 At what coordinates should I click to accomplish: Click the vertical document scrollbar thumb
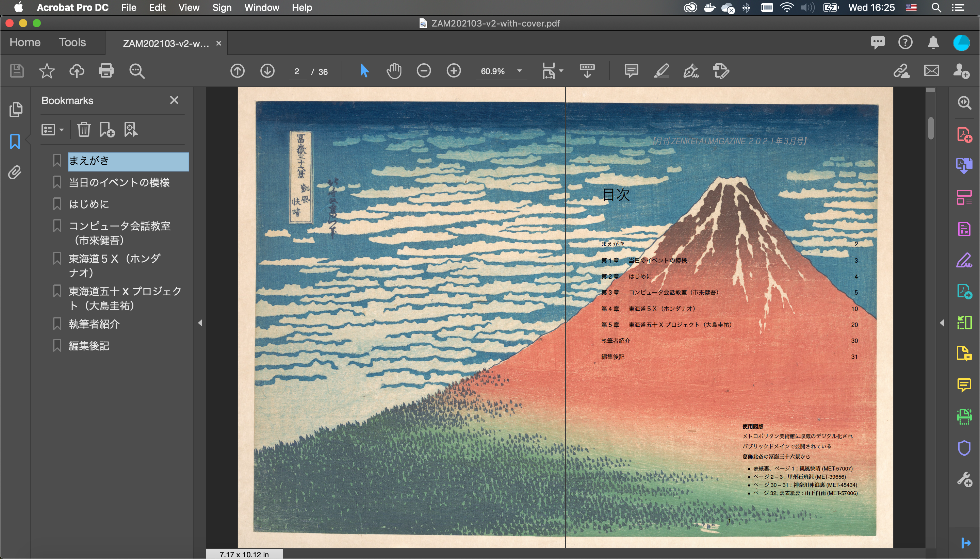930,128
